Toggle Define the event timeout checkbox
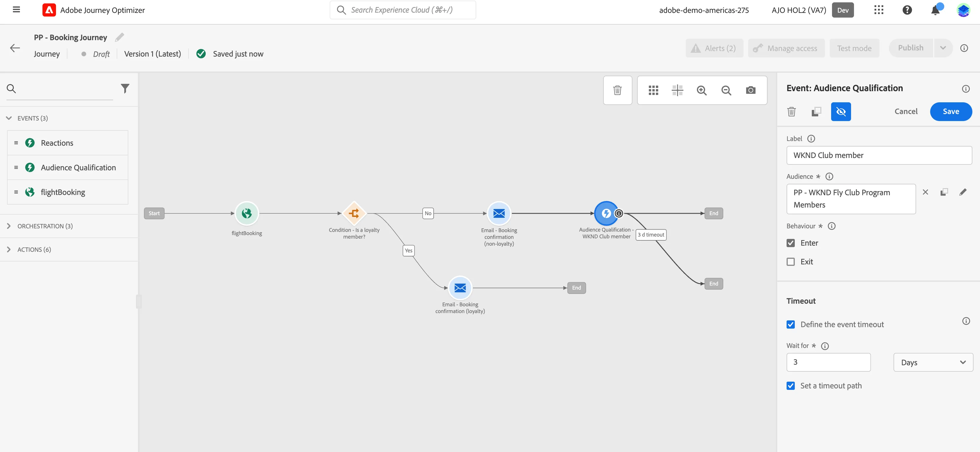This screenshot has height=452, width=980. coord(791,324)
